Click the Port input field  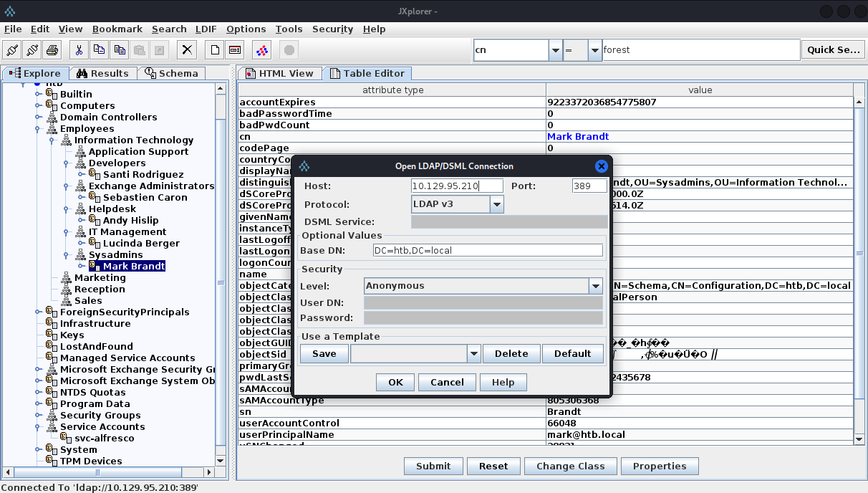(x=589, y=186)
